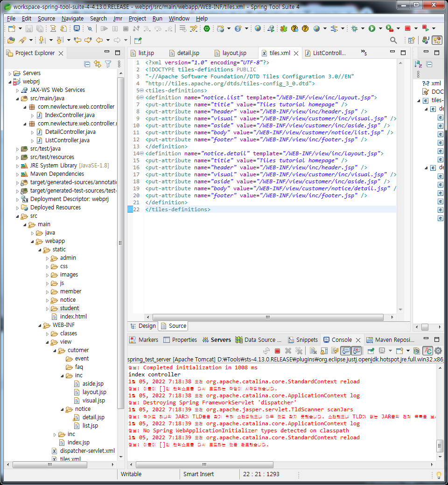This screenshot has width=448, height=485.
Task: Click the New file toolbar icon
Action: point(12,29)
